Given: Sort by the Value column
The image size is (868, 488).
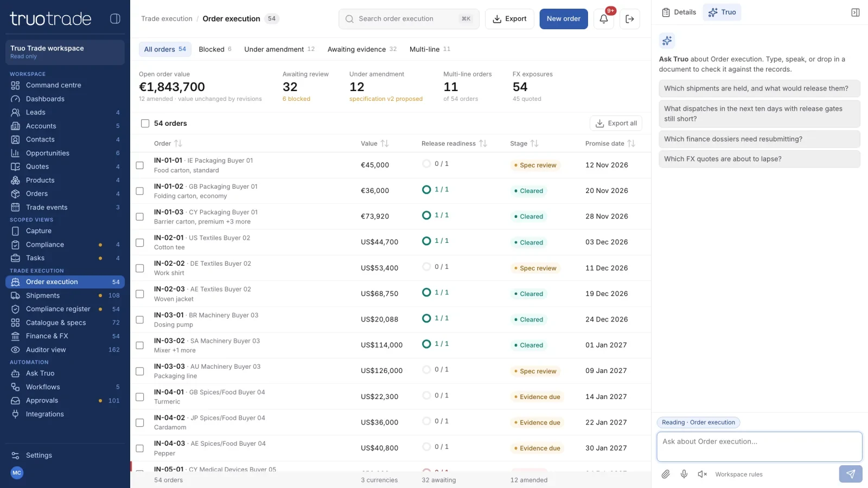Looking at the screenshot, I should 375,144.
